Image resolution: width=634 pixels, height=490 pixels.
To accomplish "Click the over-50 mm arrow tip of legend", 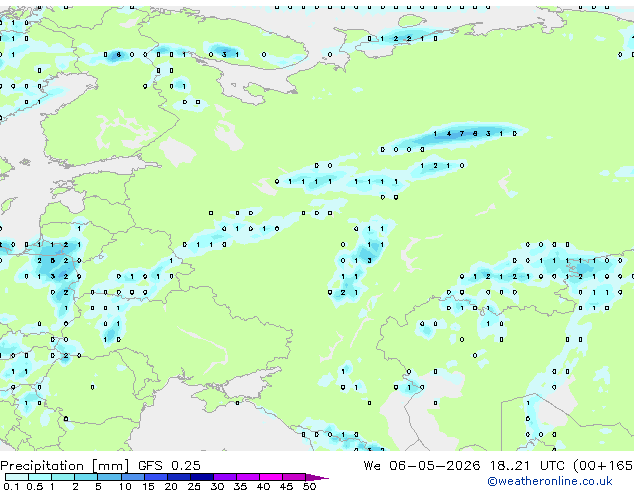I will coord(317,477).
